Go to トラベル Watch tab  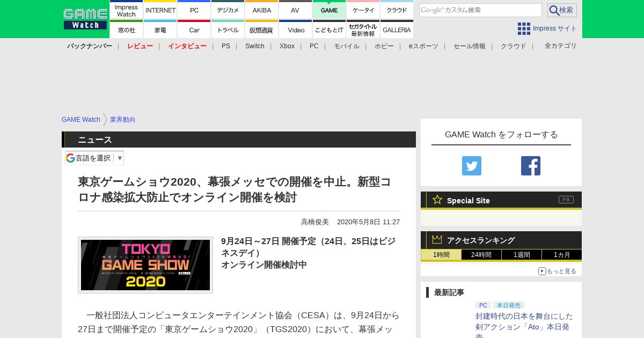point(228,30)
